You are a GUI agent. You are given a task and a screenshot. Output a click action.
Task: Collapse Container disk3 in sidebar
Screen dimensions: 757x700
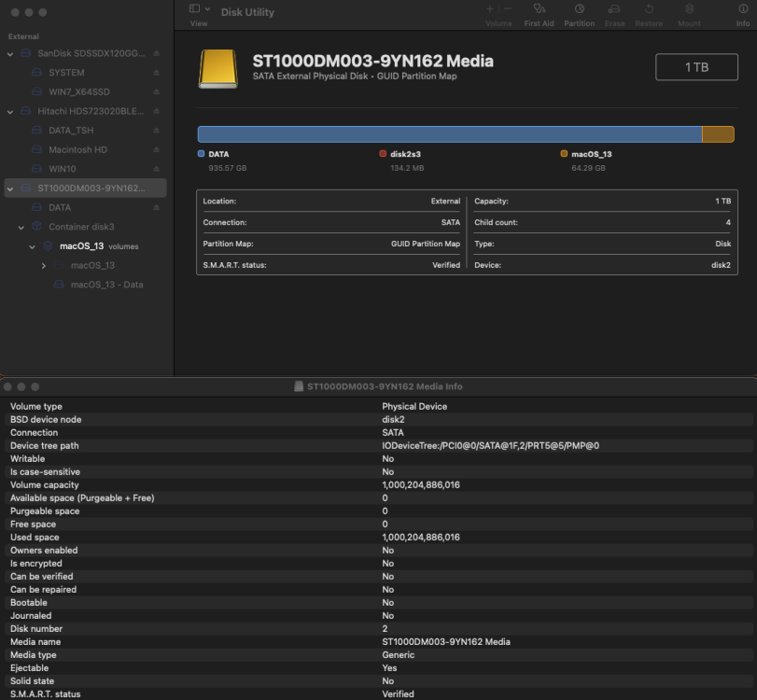pyautogui.click(x=21, y=228)
